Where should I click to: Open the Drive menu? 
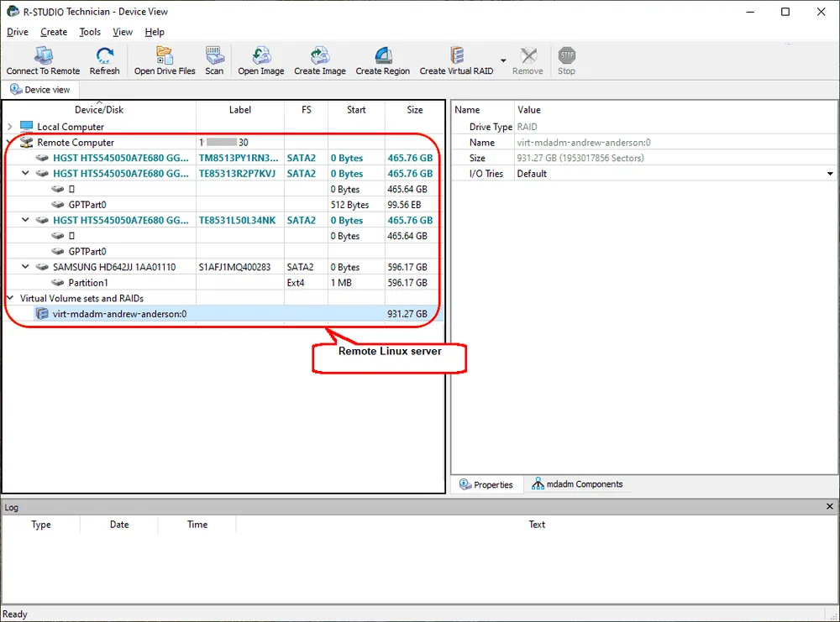tap(18, 32)
